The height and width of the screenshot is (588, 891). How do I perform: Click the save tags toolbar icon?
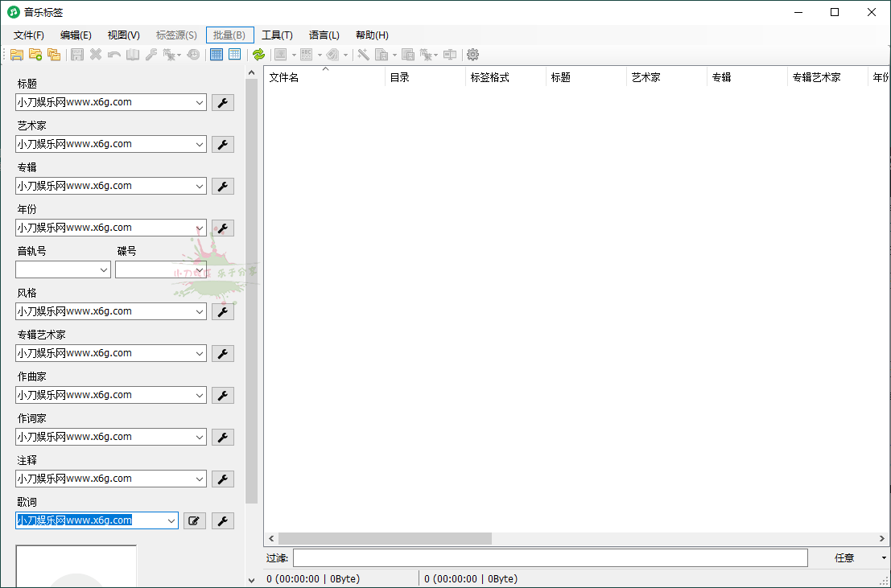click(76, 54)
